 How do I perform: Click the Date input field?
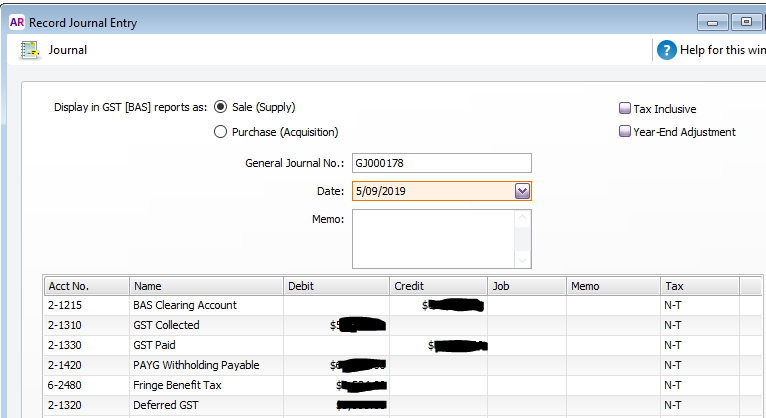click(430, 191)
